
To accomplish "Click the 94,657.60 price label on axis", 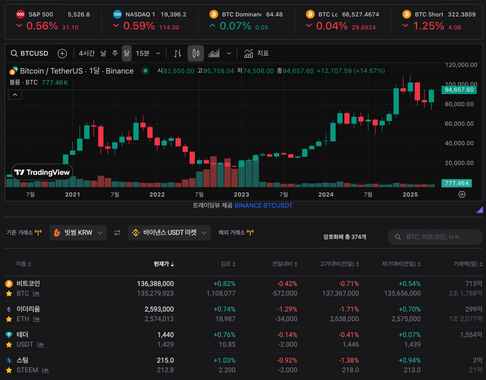I will point(459,90).
